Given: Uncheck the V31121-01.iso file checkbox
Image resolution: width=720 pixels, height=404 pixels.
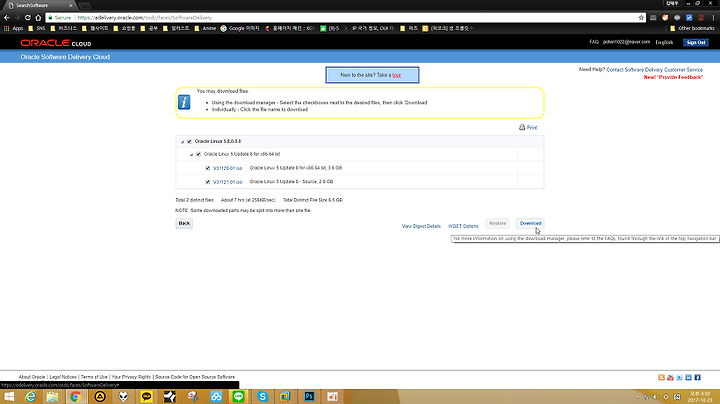Looking at the screenshot, I should point(208,182).
